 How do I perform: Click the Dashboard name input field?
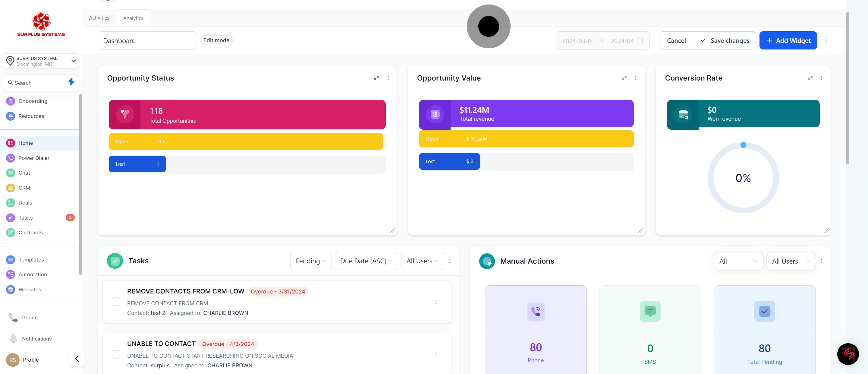(146, 40)
